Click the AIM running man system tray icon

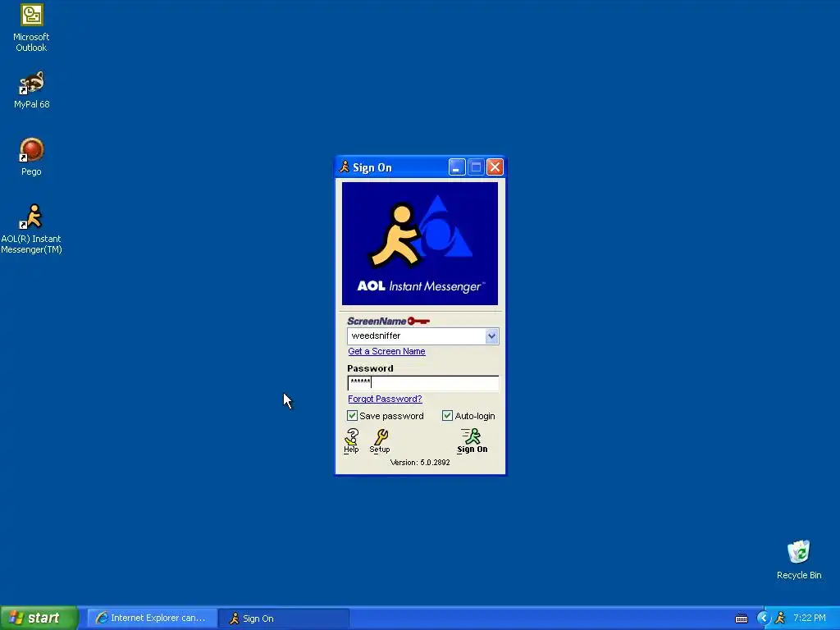pyautogui.click(x=780, y=618)
